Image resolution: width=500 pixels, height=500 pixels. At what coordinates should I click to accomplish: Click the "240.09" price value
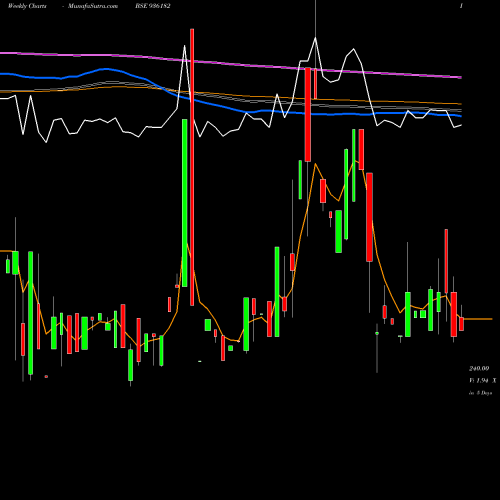(x=479, y=368)
